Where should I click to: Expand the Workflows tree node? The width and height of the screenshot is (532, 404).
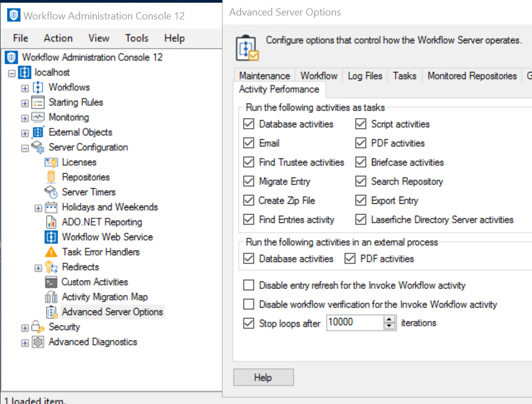point(25,88)
